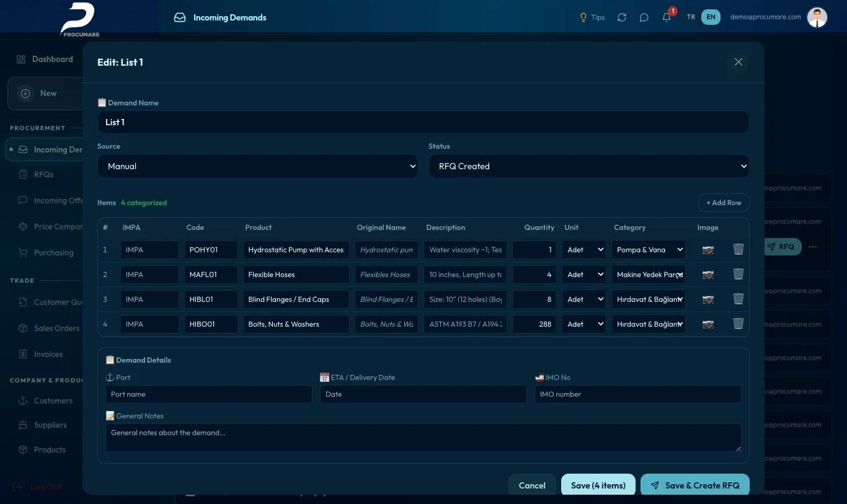Open Unit dropdown for Flexible Hoses row
Viewport: 847px width, 504px height.
(584, 275)
